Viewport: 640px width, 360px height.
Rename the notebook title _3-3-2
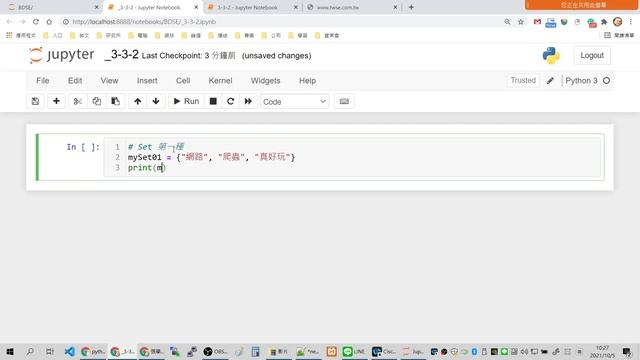(x=121, y=55)
